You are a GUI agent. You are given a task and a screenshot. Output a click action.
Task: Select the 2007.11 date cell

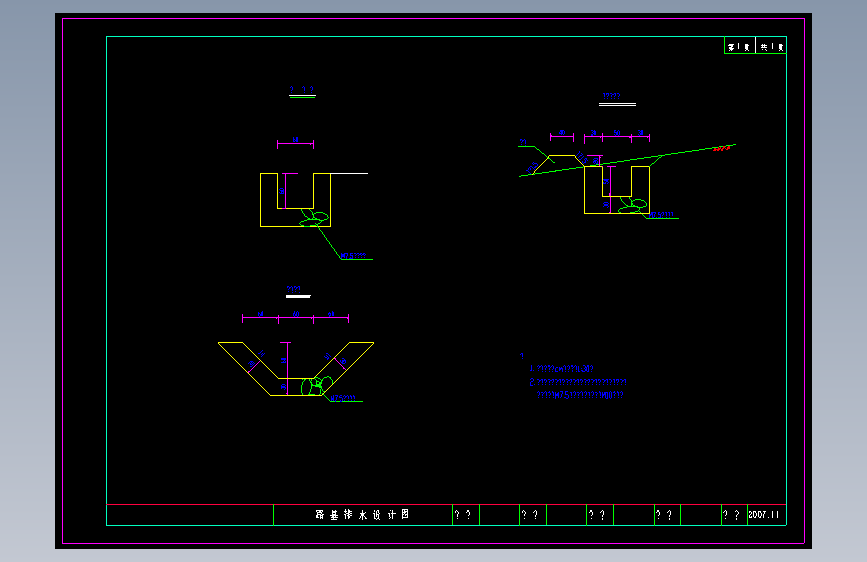pyautogui.click(x=766, y=514)
